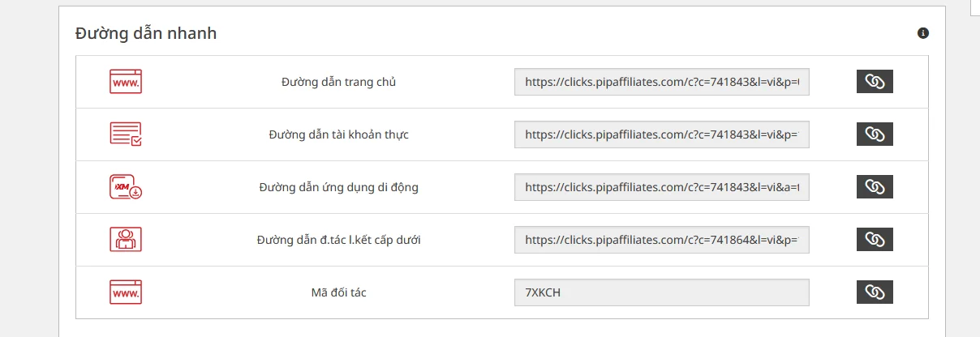Select the 7XKCH partner code field
980x337 pixels.
[x=662, y=292]
